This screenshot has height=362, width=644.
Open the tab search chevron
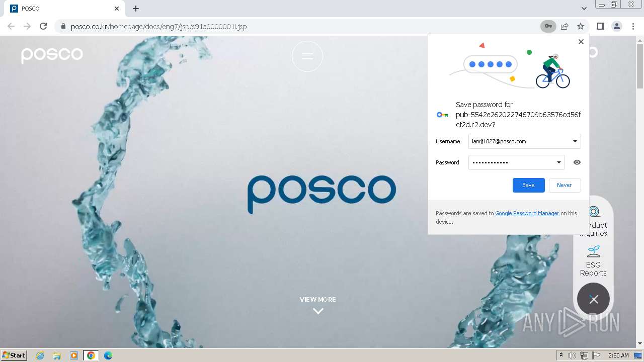coord(584,9)
